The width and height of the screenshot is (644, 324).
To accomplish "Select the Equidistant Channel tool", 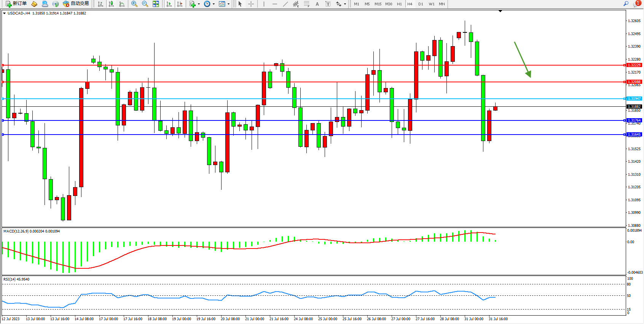I will [296, 4].
